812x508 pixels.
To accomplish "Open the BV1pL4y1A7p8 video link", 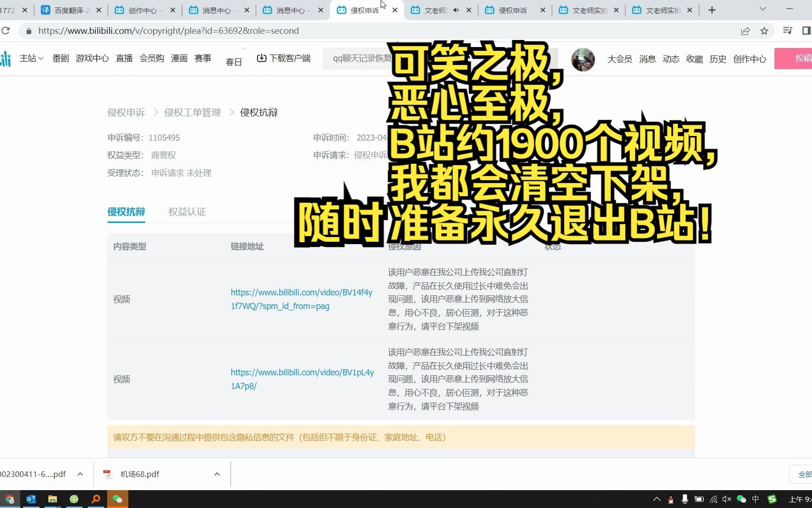I will click(302, 379).
